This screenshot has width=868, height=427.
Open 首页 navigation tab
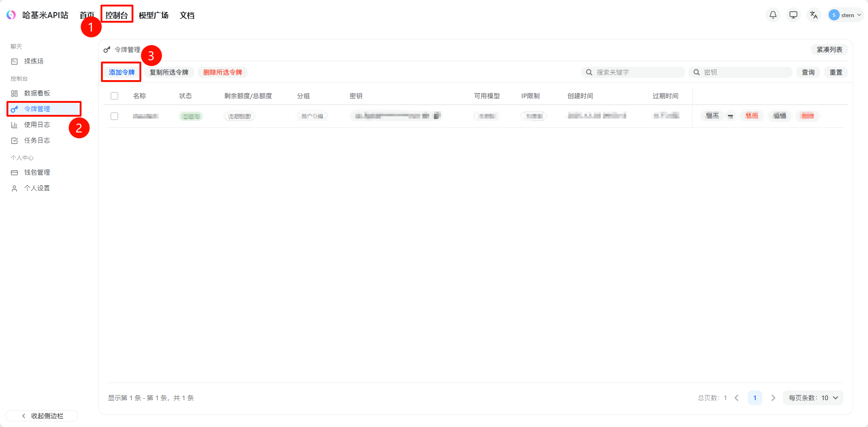pos(87,15)
